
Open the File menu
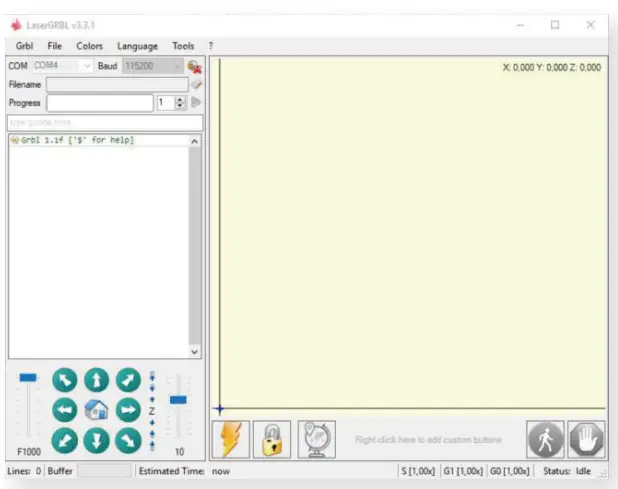(x=54, y=46)
